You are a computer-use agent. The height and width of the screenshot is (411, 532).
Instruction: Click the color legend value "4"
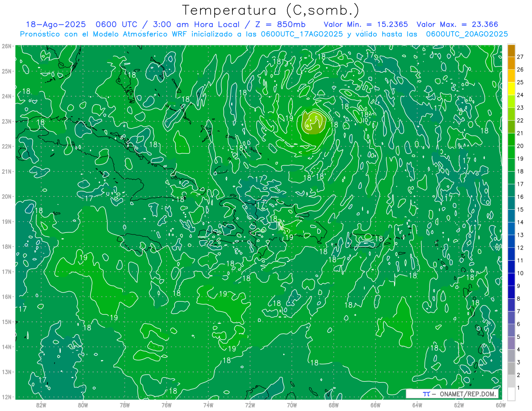(519, 349)
